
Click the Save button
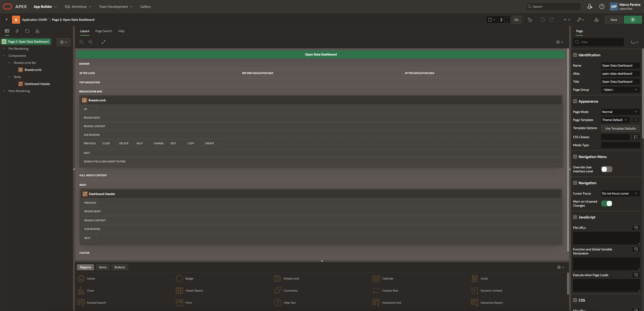click(614, 20)
